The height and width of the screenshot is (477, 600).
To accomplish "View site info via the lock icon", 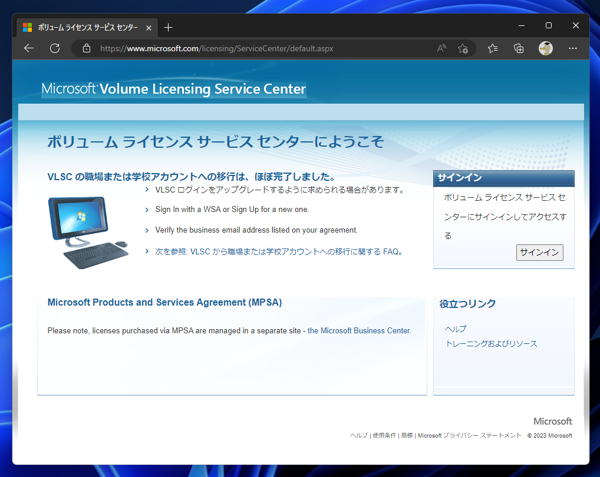I will tap(86, 49).
